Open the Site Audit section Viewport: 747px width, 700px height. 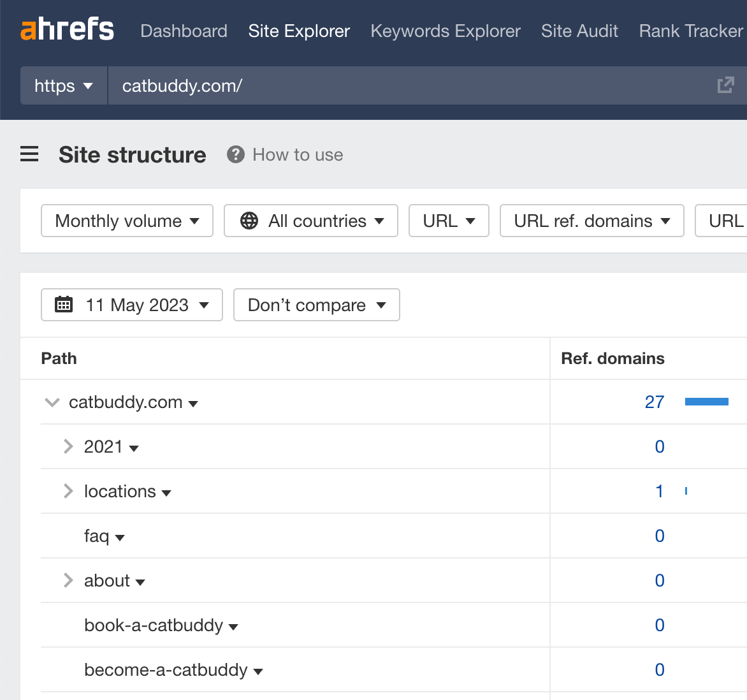point(579,31)
